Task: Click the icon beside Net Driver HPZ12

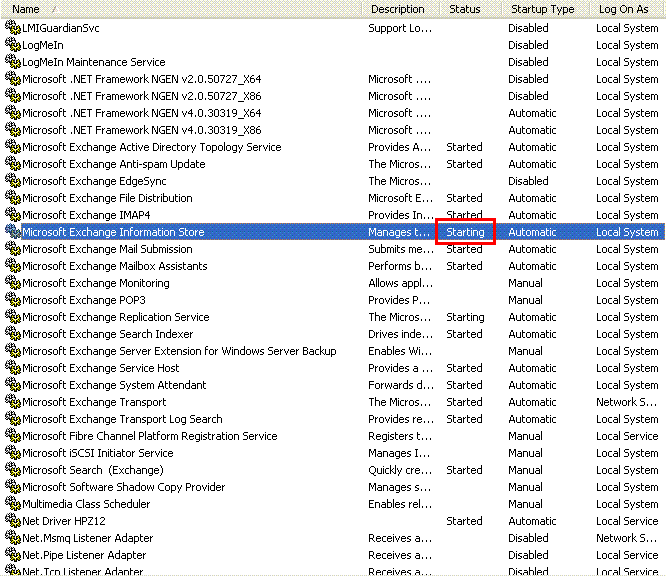Action: 13,520
